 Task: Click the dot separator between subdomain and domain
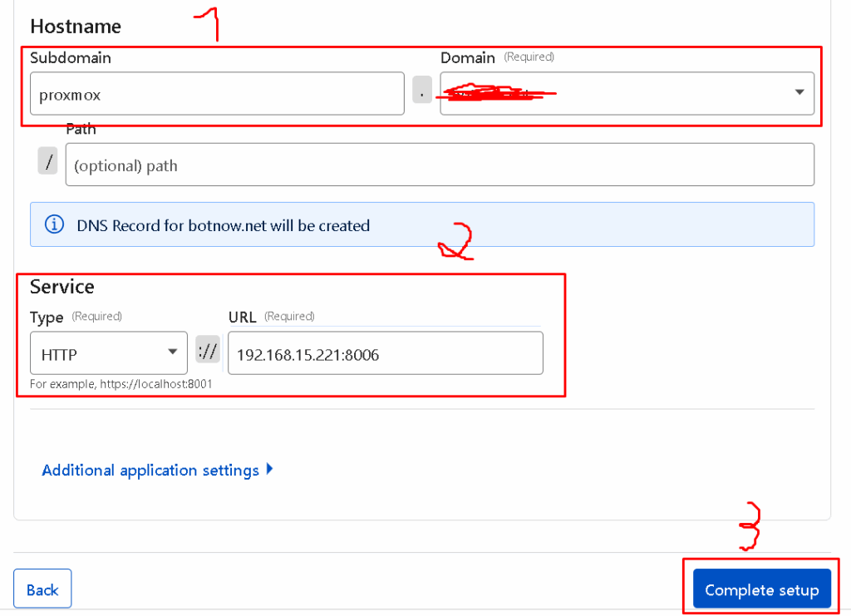(422, 90)
